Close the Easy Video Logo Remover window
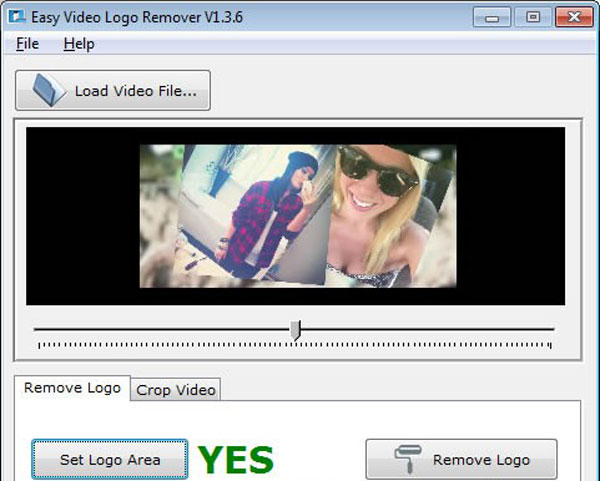The height and width of the screenshot is (481, 600). tap(573, 17)
